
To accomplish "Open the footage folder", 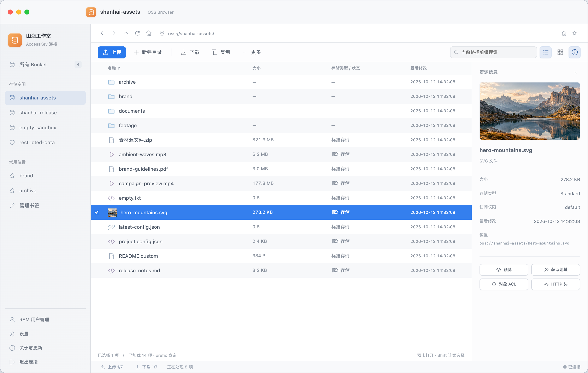I will point(281,125).
